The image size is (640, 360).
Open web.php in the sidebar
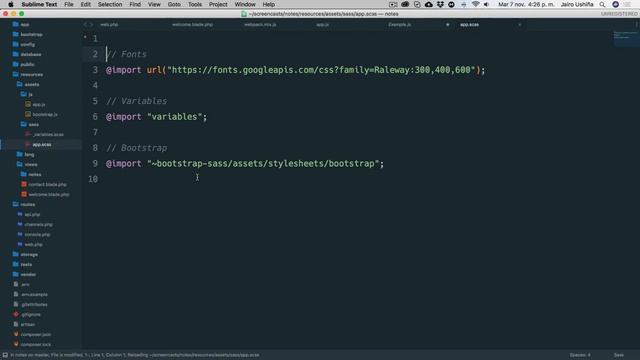coord(33,244)
